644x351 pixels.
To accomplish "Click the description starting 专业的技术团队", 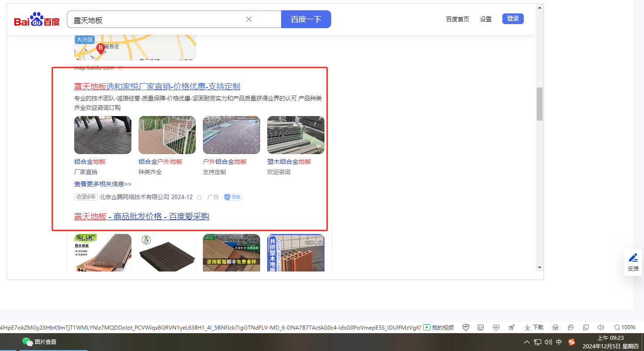I will (x=198, y=103).
